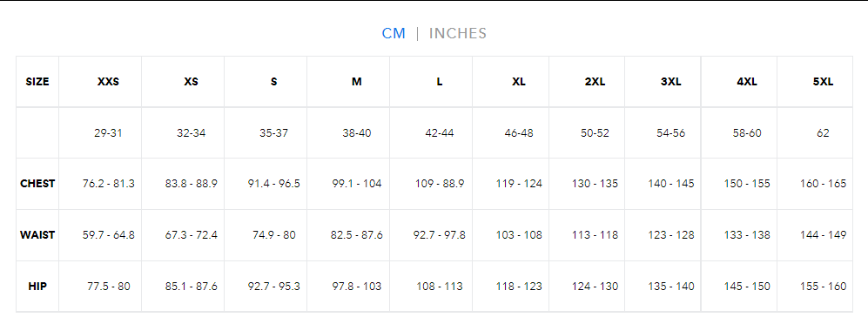Image resolution: width=868 pixels, height=331 pixels.
Task: Click the 46-48 numeric size cell
Action: pyautogui.click(x=519, y=133)
